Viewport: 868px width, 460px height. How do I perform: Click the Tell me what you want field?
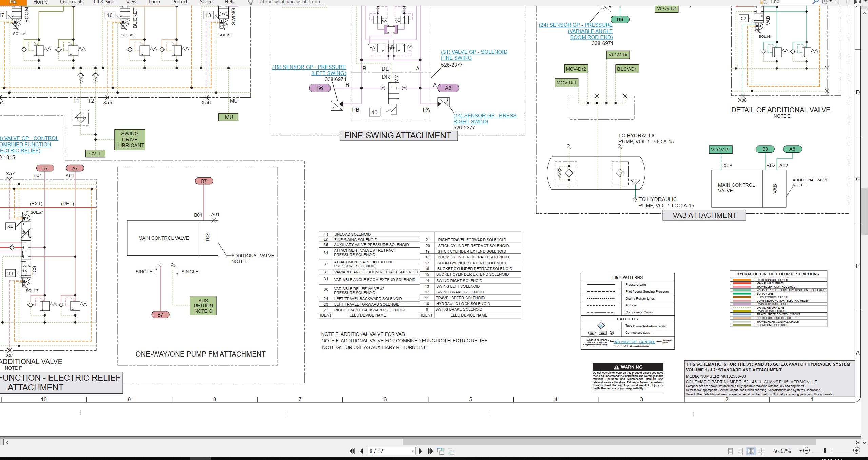pos(291,2)
